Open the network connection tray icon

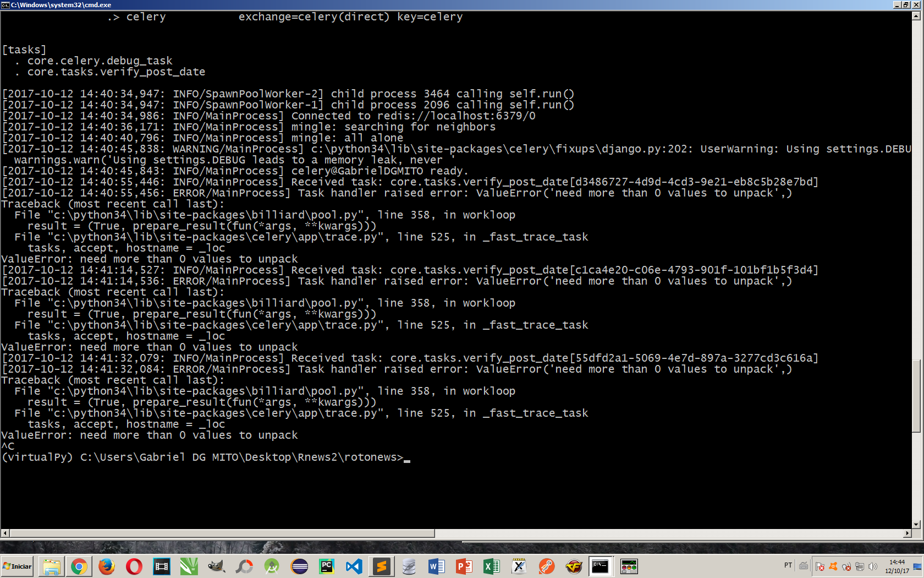point(860,566)
